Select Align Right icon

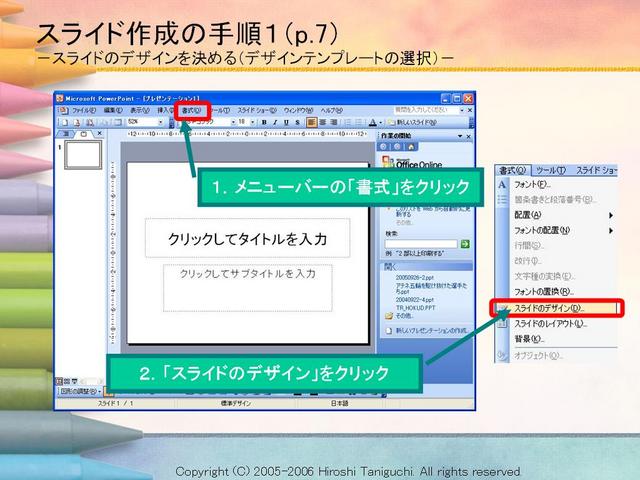tap(333, 122)
